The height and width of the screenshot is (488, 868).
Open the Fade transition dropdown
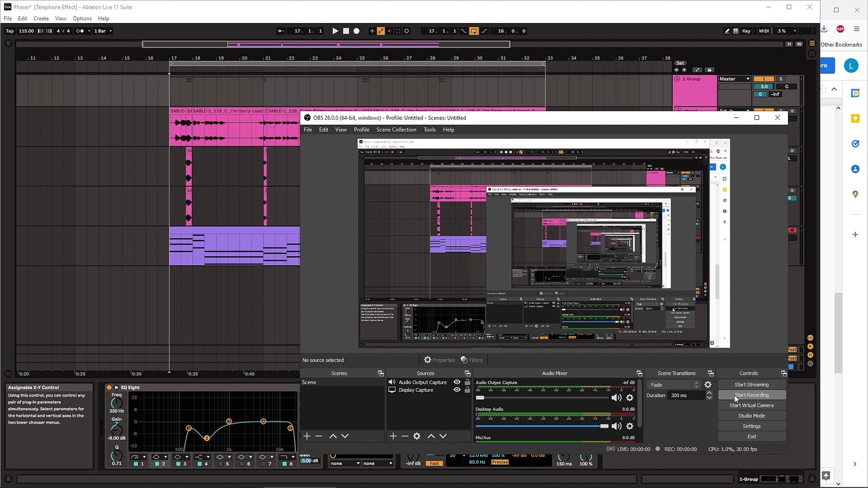[x=674, y=385]
